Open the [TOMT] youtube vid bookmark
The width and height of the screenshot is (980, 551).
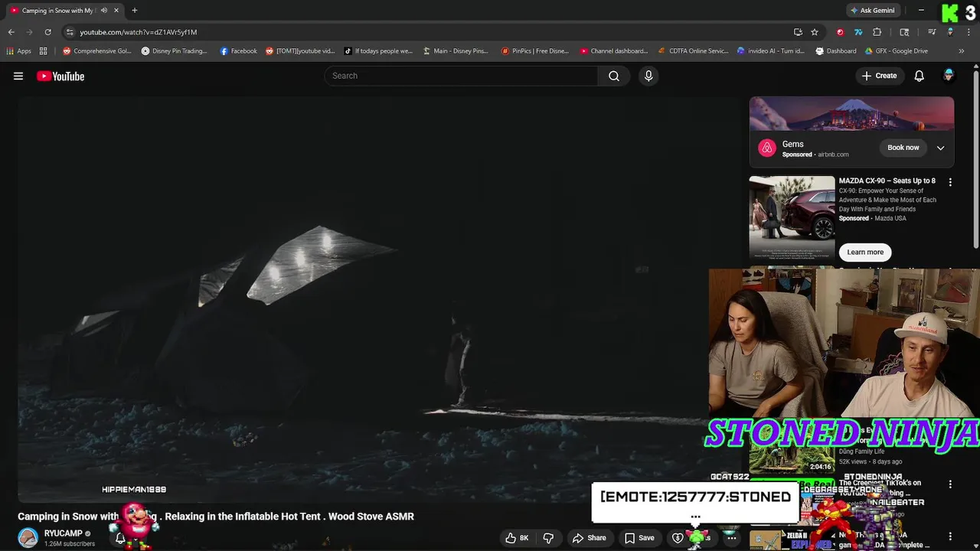[300, 51]
